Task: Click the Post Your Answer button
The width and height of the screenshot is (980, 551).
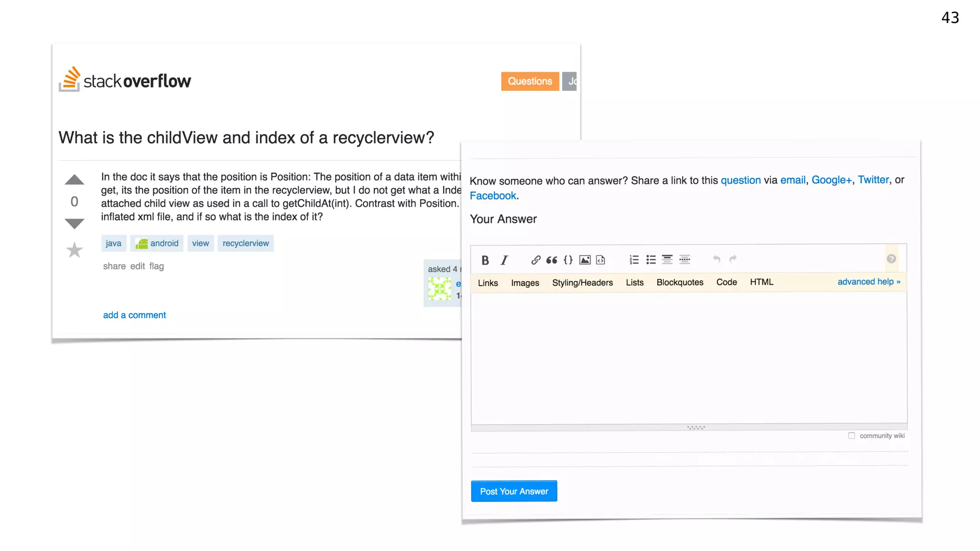Action: click(x=514, y=491)
